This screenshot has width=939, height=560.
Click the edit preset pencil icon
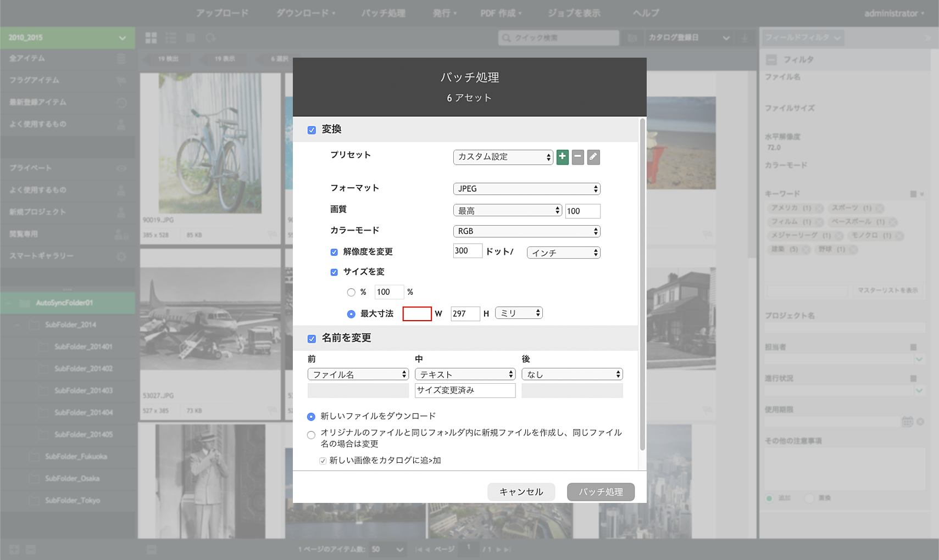tap(593, 157)
